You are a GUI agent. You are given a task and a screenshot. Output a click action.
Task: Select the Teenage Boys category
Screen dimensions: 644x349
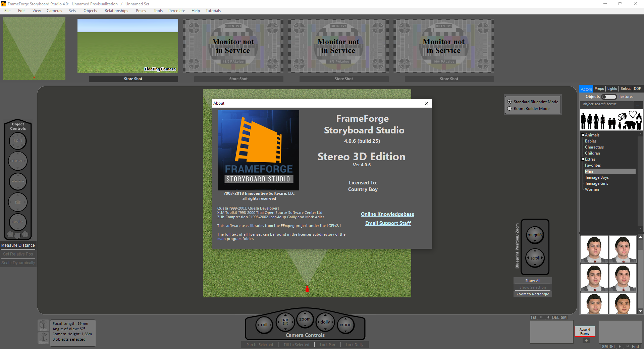tap(597, 177)
